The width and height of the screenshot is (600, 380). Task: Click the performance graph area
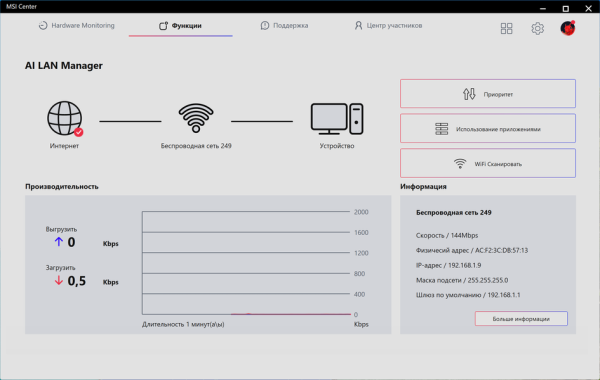coord(246,263)
